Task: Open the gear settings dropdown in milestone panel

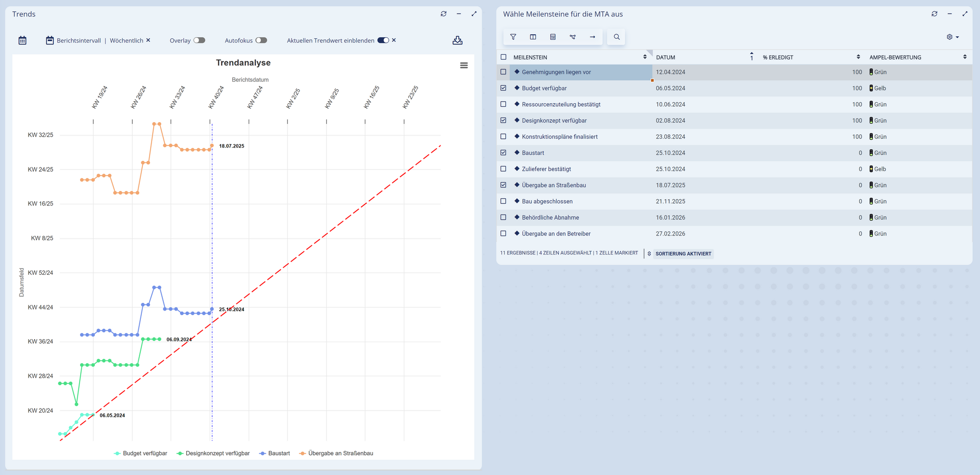Action: (x=952, y=37)
